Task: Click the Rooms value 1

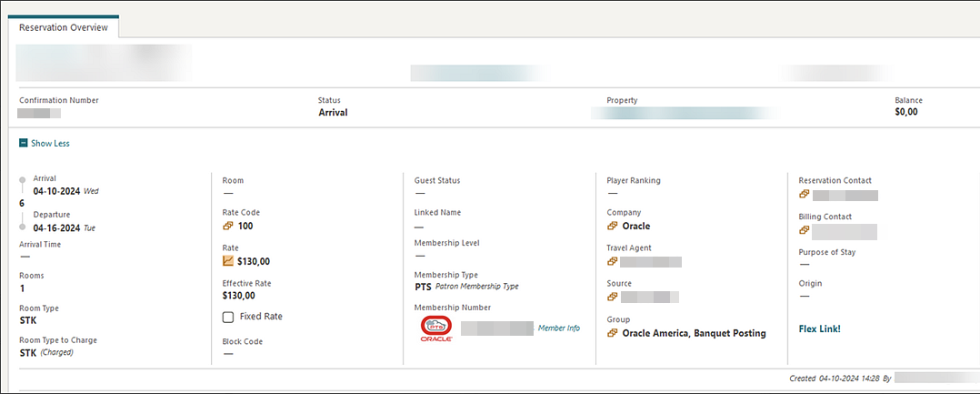Action: click(22, 288)
